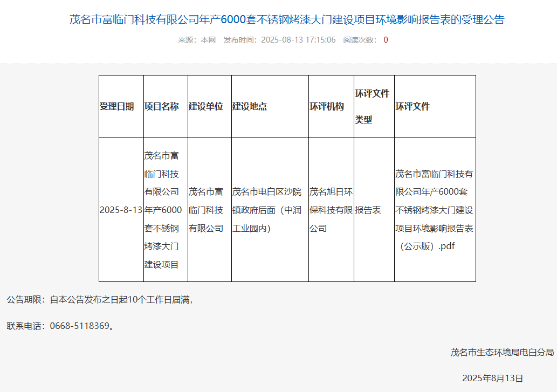
Task: Click the 联系电话 0668-5118369 phone line
Action: (x=60, y=326)
